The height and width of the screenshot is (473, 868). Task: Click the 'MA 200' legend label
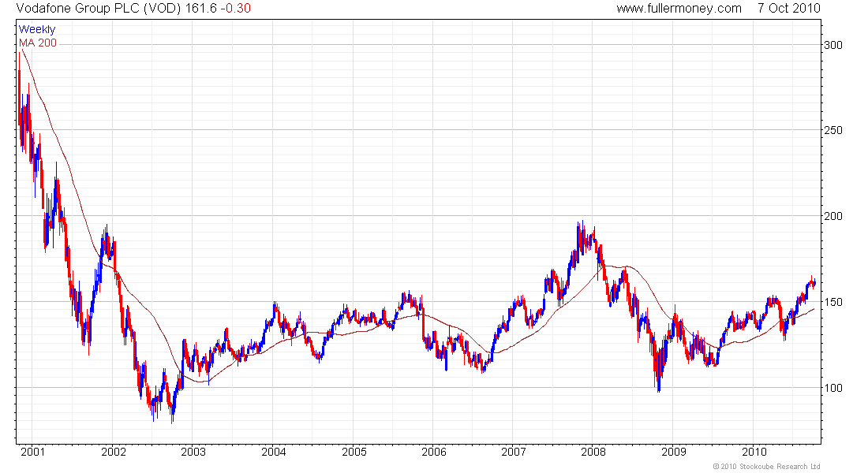point(38,43)
